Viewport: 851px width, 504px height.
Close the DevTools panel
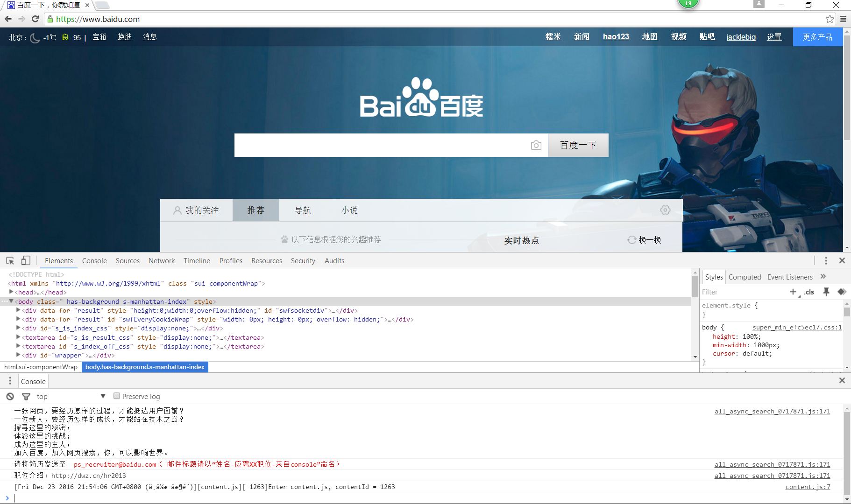coord(842,260)
